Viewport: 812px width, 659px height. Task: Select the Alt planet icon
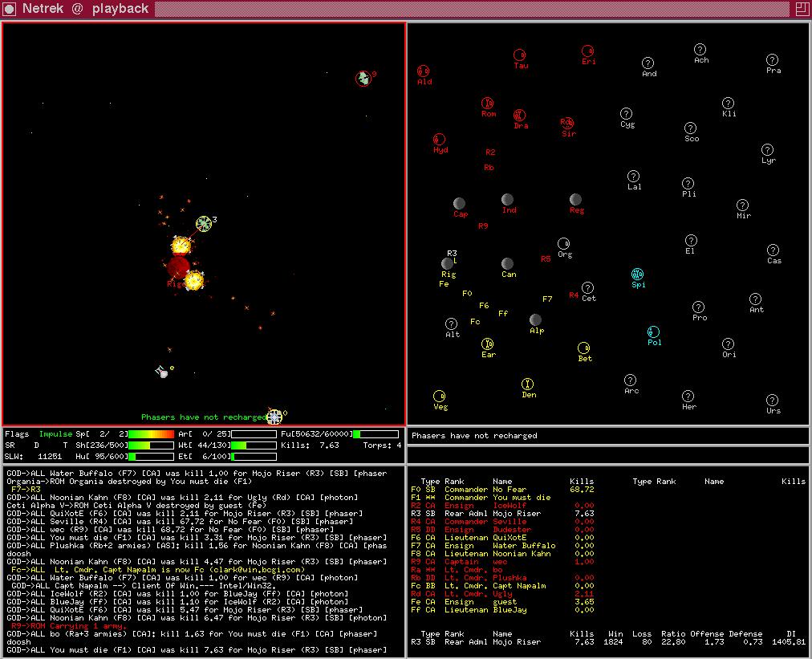(451, 323)
